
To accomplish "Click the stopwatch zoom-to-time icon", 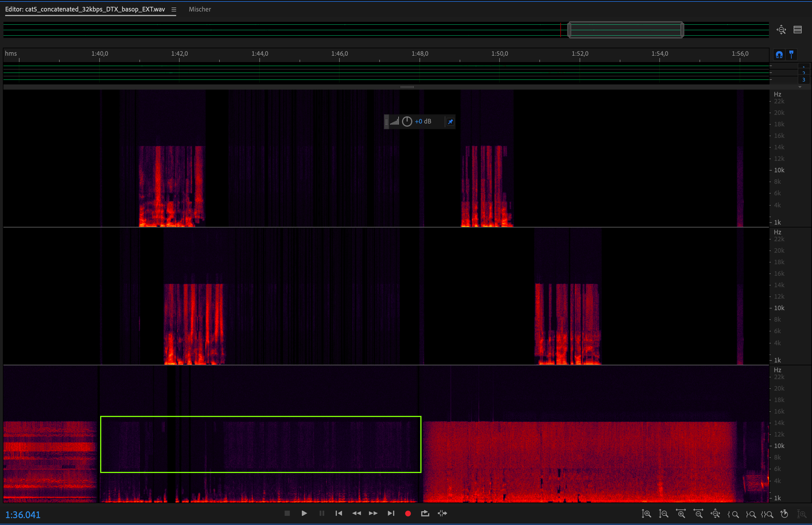I will click(x=784, y=514).
